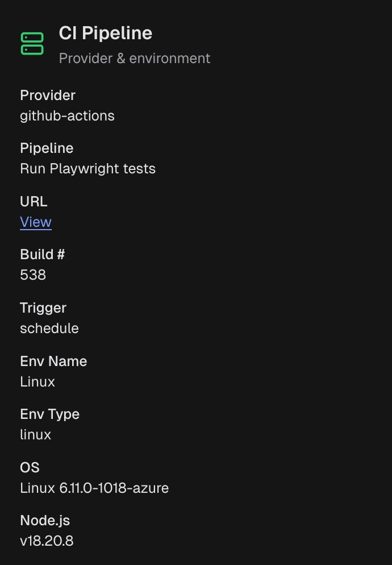Viewport: 392px width, 565px height.
Task: Select the OS version Linux 6.11.0-1018-azure
Action: pos(94,488)
